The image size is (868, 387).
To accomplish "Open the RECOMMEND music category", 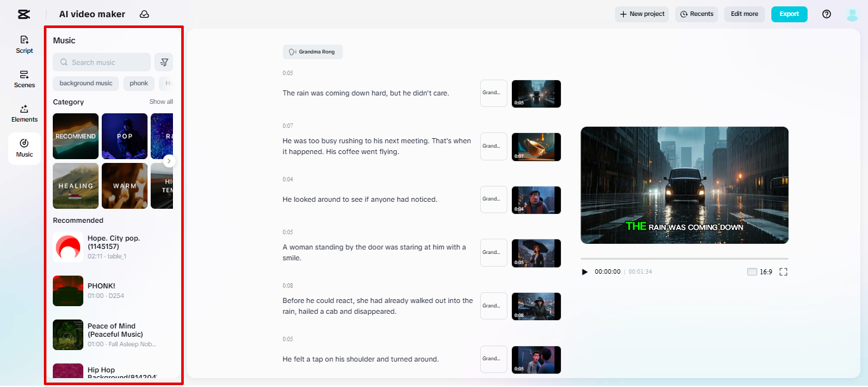I will point(76,136).
